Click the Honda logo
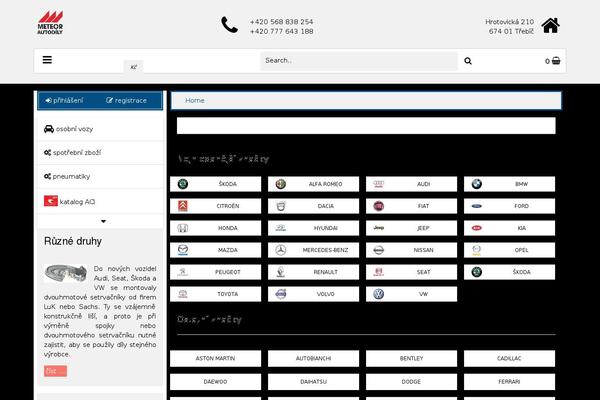Image resolution: width=600 pixels, height=400 pixels. pos(183,228)
